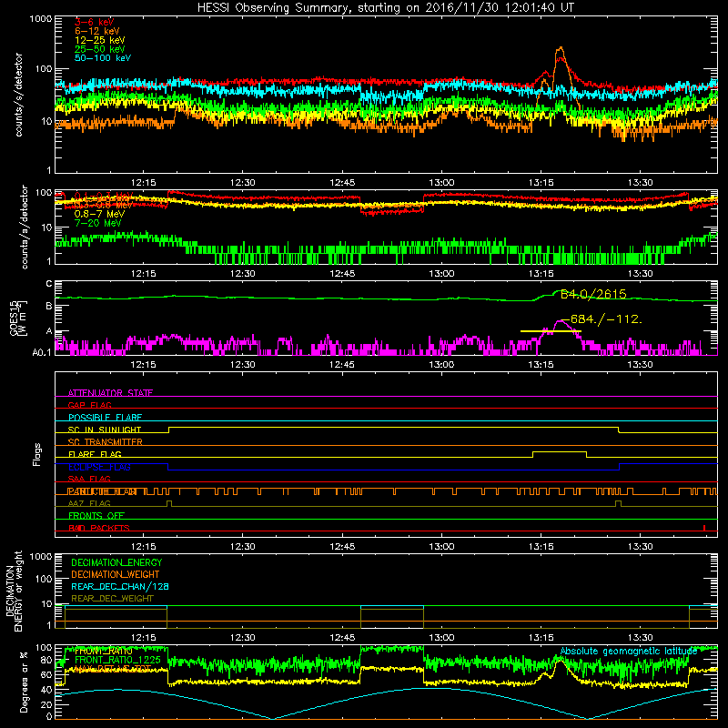728x728 pixels.
Task: Click the DECIMATION_ENERGY legend label
Action: [x=116, y=562]
